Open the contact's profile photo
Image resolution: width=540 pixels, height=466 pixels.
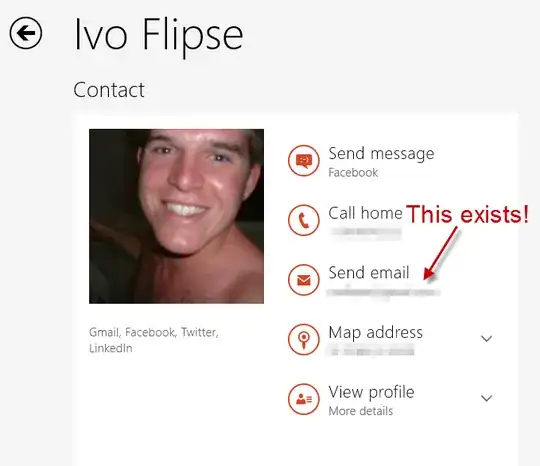[x=176, y=216]
